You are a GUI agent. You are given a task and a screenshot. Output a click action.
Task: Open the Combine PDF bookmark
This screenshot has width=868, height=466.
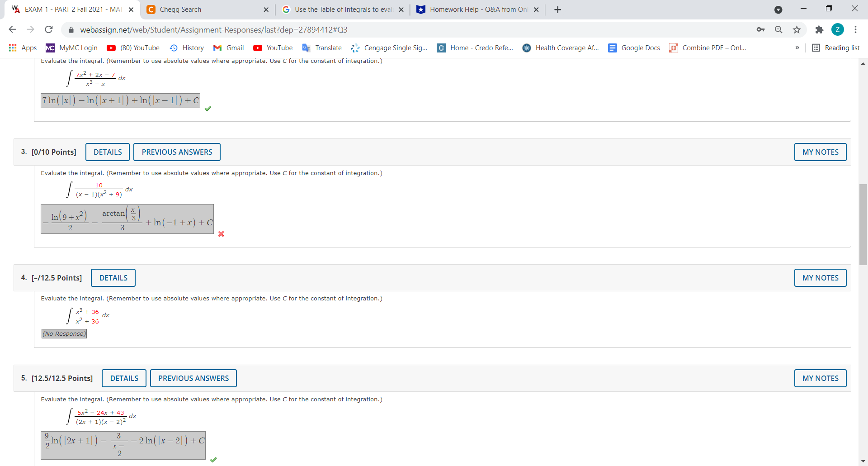(x=708, y=48)
